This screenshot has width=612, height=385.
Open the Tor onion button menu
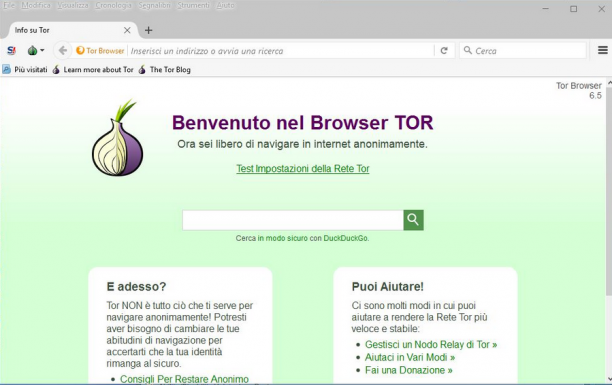(x=36, y=50)
